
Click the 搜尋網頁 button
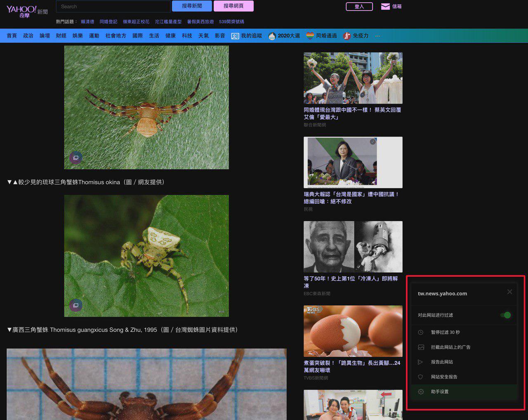pos(233,6)
